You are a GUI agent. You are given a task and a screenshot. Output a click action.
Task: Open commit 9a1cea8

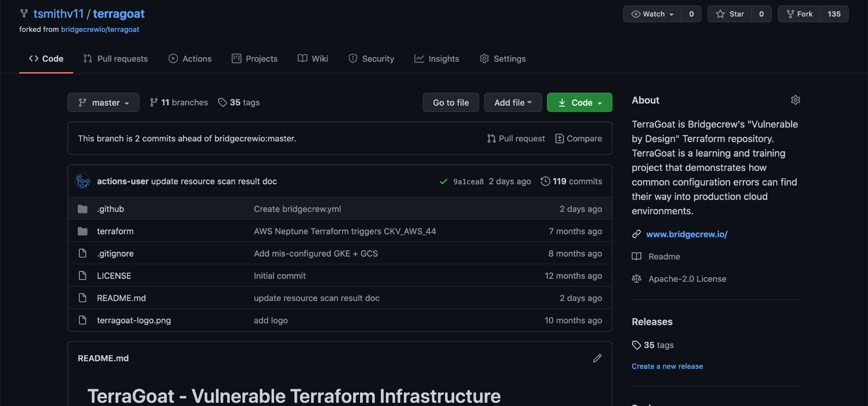click(468, 182)
